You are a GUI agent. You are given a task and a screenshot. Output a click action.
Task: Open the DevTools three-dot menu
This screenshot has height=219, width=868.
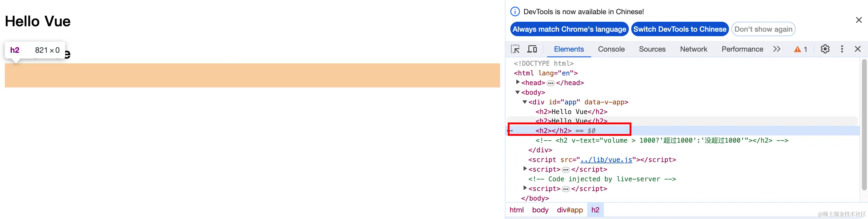point(842,49)
